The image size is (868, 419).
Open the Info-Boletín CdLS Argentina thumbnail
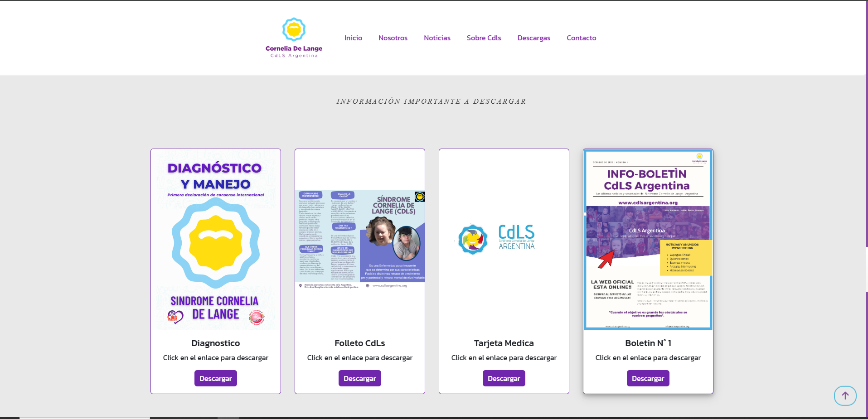coord(648,240)
